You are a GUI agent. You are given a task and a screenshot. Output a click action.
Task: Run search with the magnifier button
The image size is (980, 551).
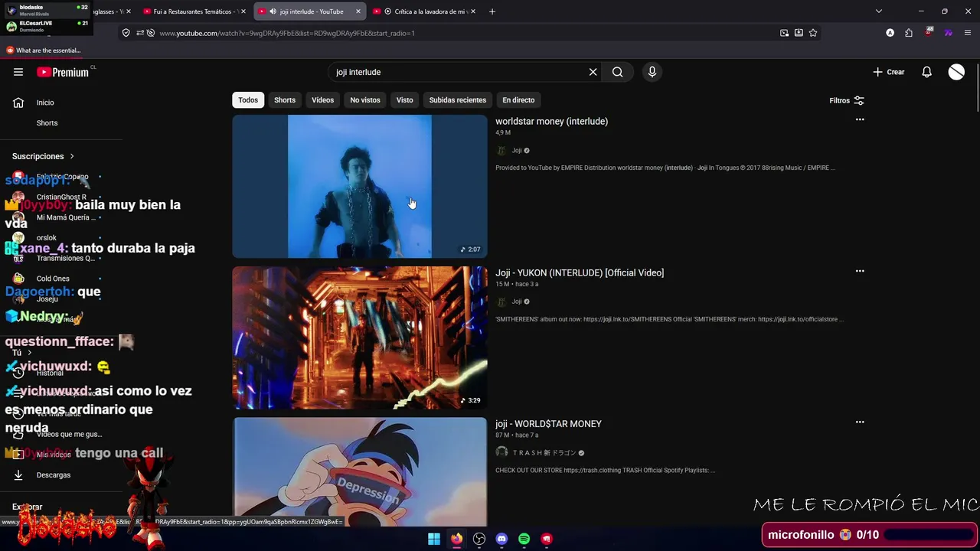pyautogui.click(x=617, y=72)
